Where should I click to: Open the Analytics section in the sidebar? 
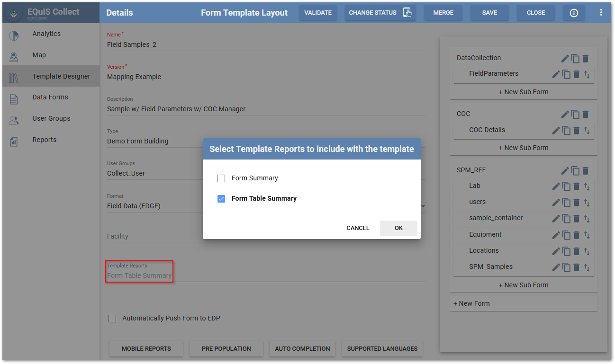pyautogui.click(x=46, y=34)
